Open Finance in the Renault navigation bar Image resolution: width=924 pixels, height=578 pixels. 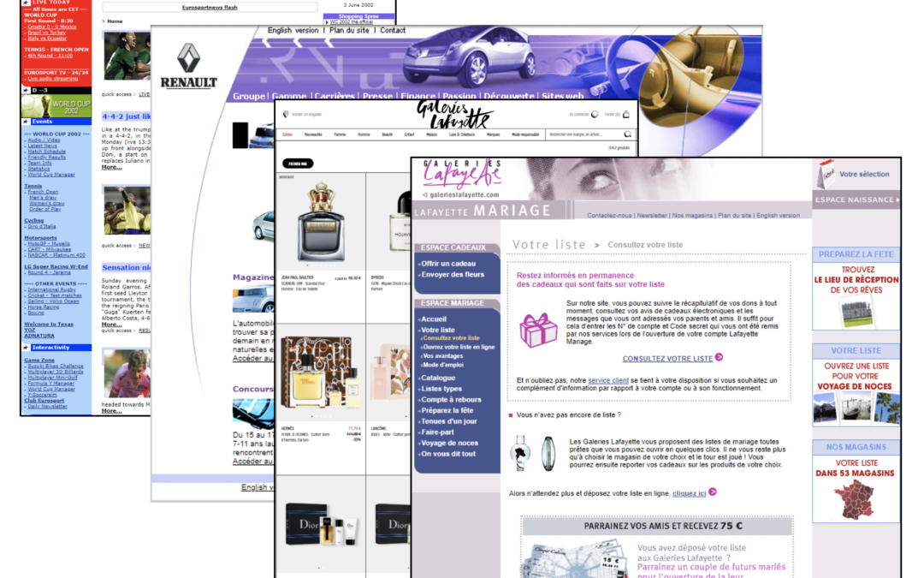(x=418, y=96)
